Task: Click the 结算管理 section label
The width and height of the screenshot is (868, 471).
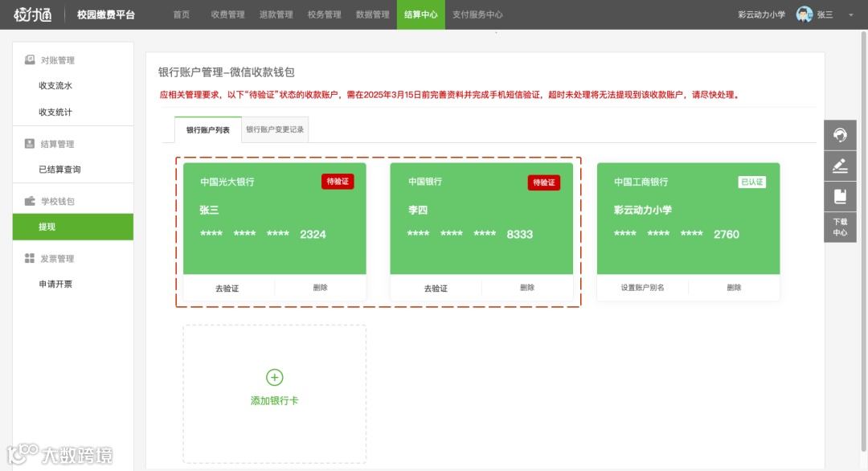Action: [58, 144]
